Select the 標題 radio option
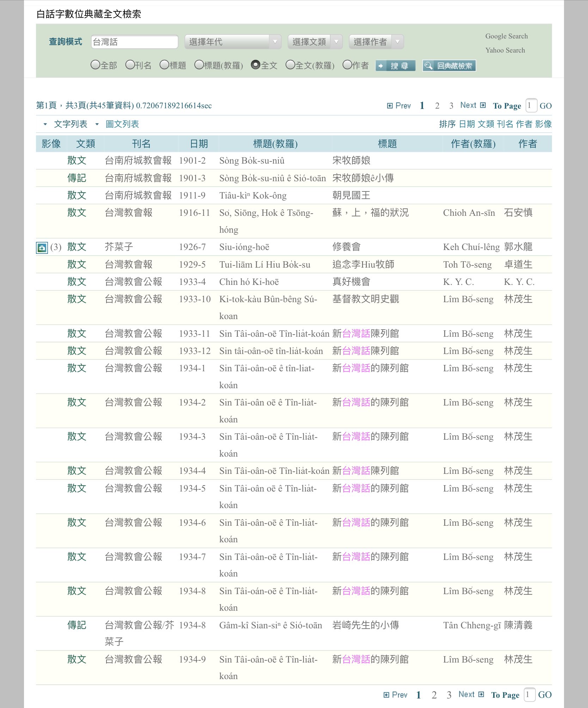The image size is (588, 708). (x=164, y=65)
